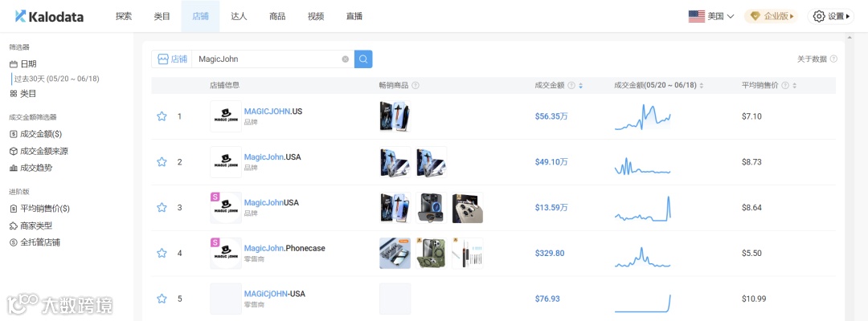This screenshot has width=868, height=321.
Task: Click the 平均销售价 column help icon
Action: tap(785, 86)
